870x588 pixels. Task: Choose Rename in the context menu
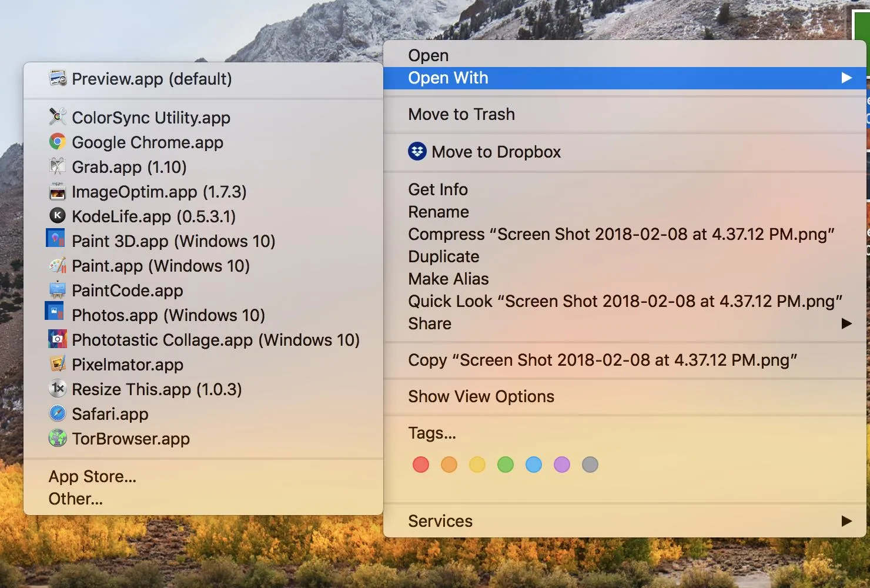click(625, 212)
